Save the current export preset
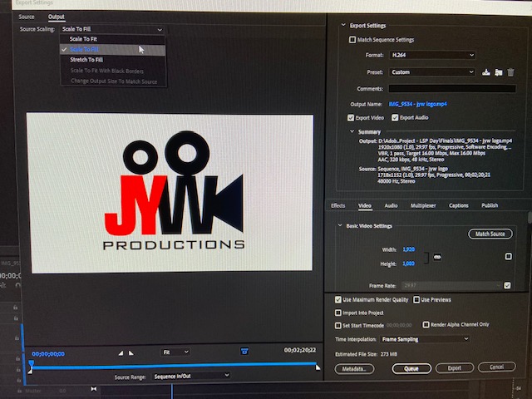The height and width of the screenshot is (399, 532). (485, 72)
